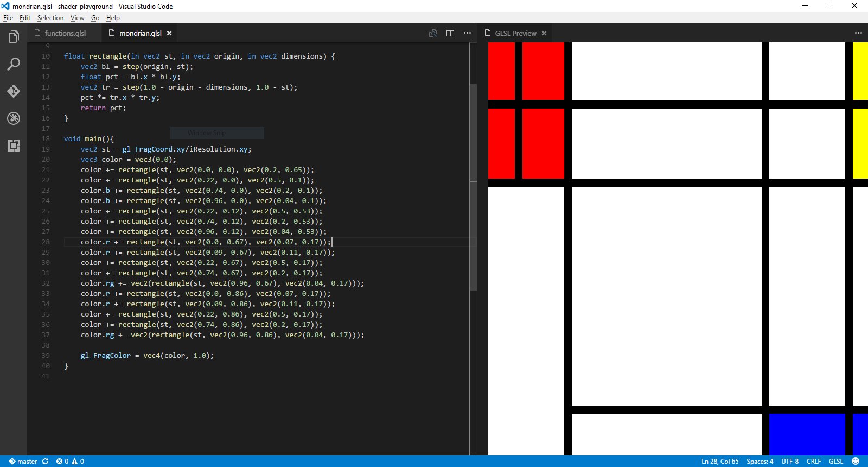
Task: Switch to the functions.glsl tab
Action: coord(64,33)
